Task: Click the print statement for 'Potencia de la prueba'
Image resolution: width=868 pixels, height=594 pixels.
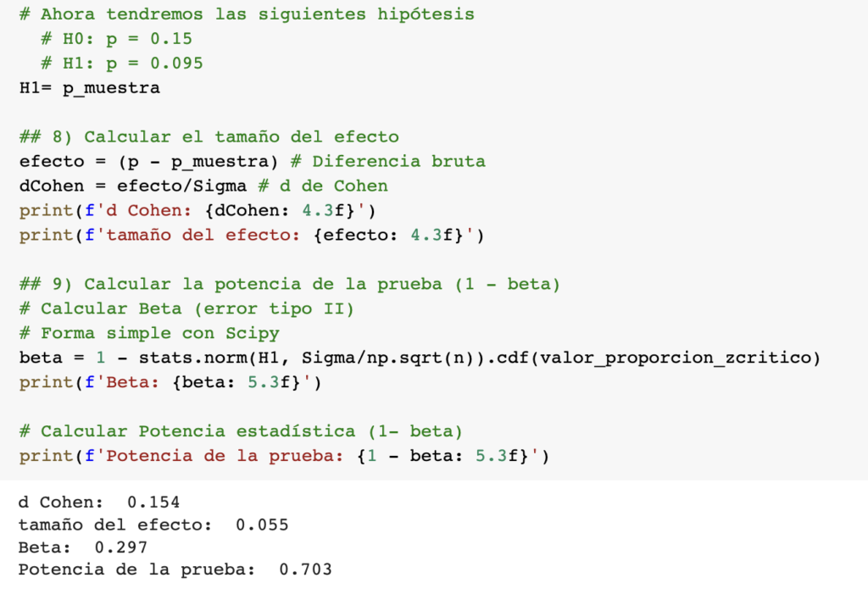Action: click(x=284, y=457)
